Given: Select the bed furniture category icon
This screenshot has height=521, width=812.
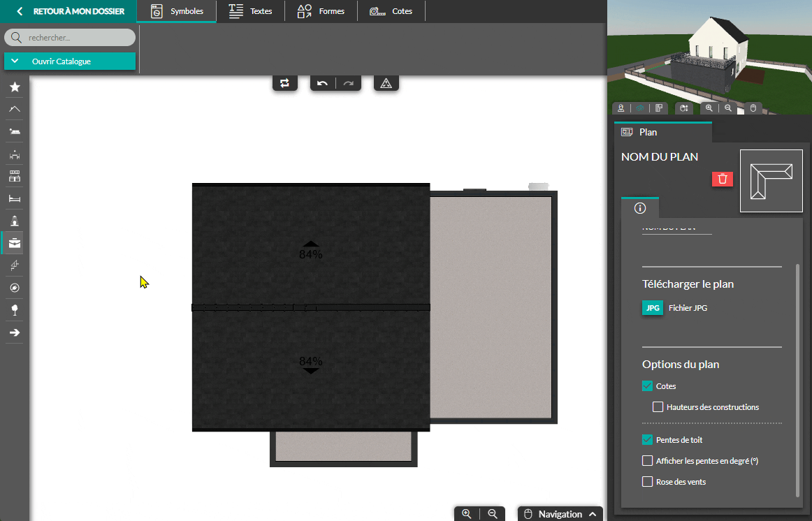Looking at the screenshot, I should [x=15, y=199].
